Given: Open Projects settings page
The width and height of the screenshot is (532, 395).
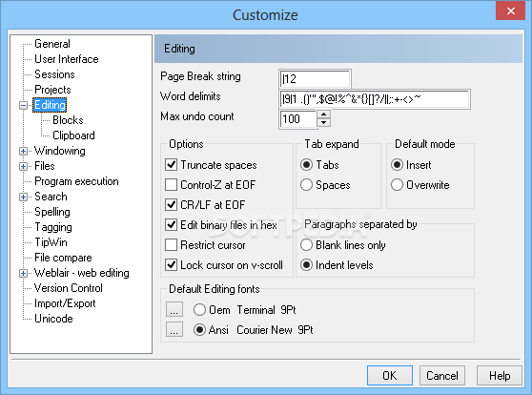Looking at the screenshot, I should (52, 90).
